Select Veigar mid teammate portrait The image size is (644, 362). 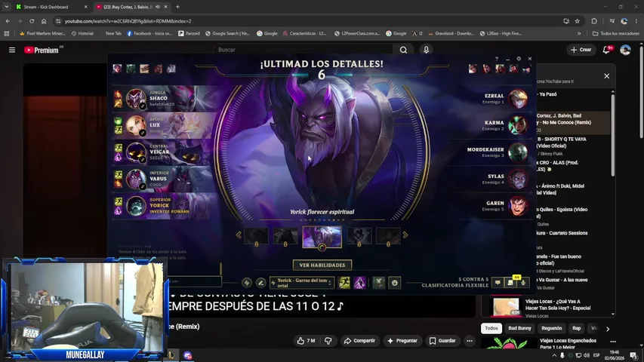[x=136, y=152]
